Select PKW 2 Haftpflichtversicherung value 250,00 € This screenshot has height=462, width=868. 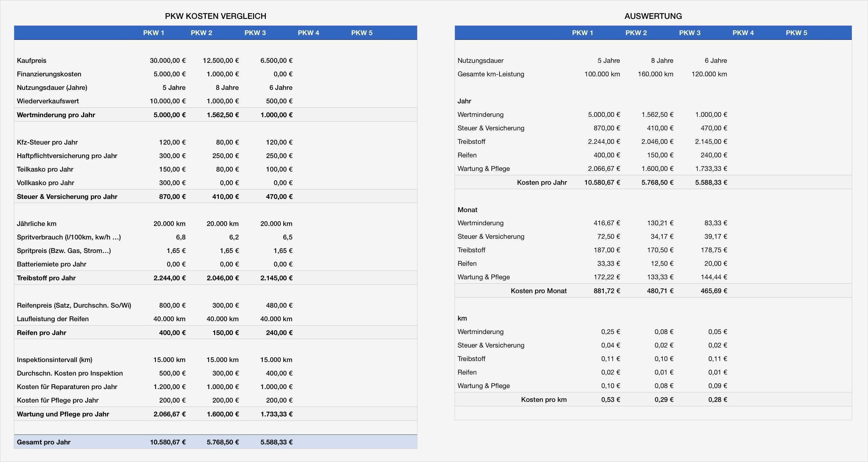click(x=225, y=156)
